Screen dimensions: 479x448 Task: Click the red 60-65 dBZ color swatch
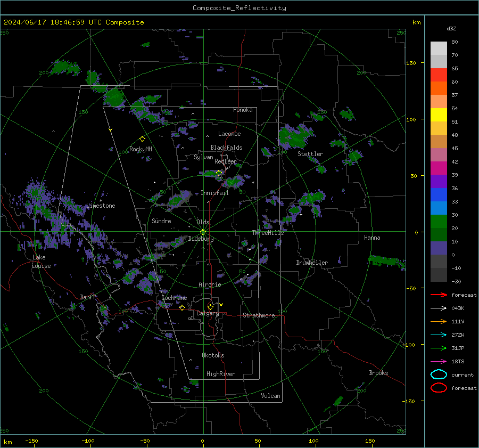[439, 75]
